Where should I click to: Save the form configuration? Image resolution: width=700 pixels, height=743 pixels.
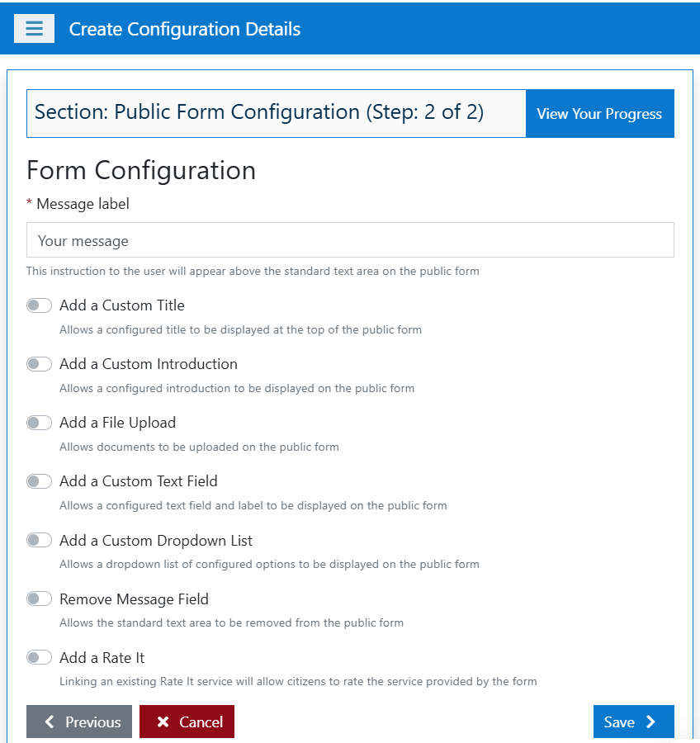(634, 722)
